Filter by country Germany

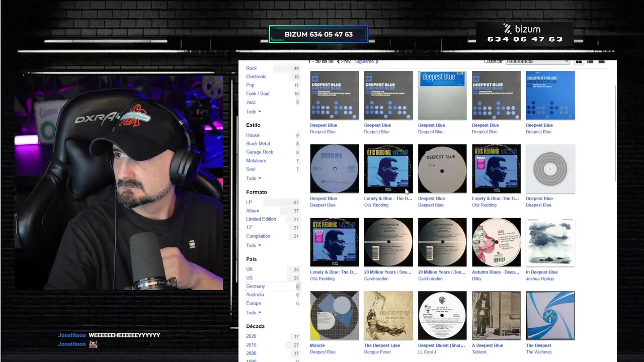point(256,286)
